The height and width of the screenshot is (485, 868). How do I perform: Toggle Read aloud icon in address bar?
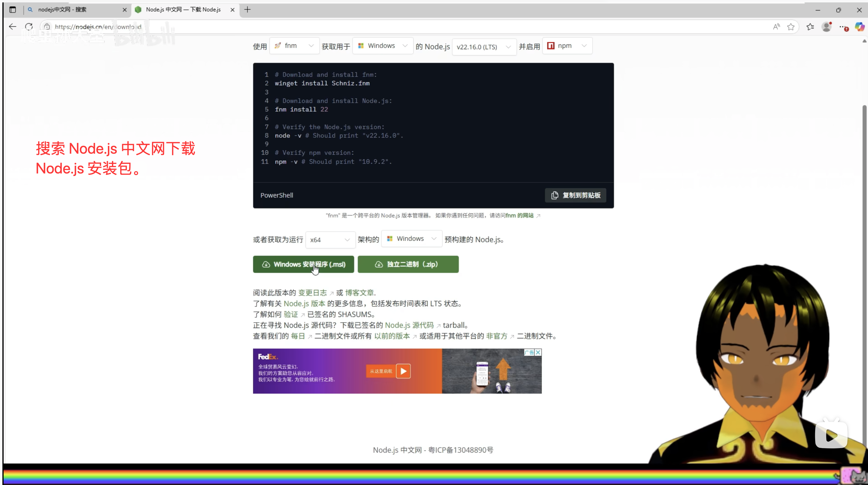pos(776,27)
